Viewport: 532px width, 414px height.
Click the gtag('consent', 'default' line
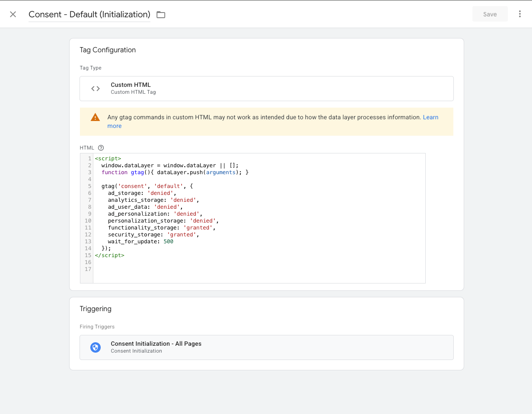tap(147, 186)
